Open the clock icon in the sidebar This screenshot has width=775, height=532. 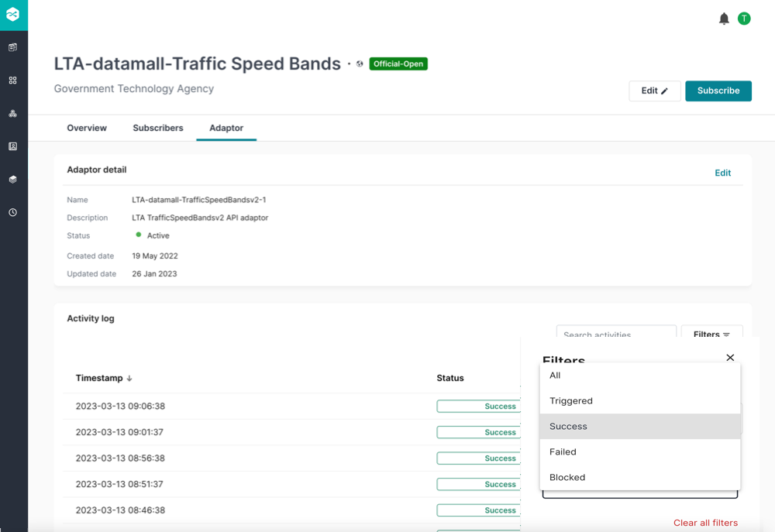(x=13, y=212)
